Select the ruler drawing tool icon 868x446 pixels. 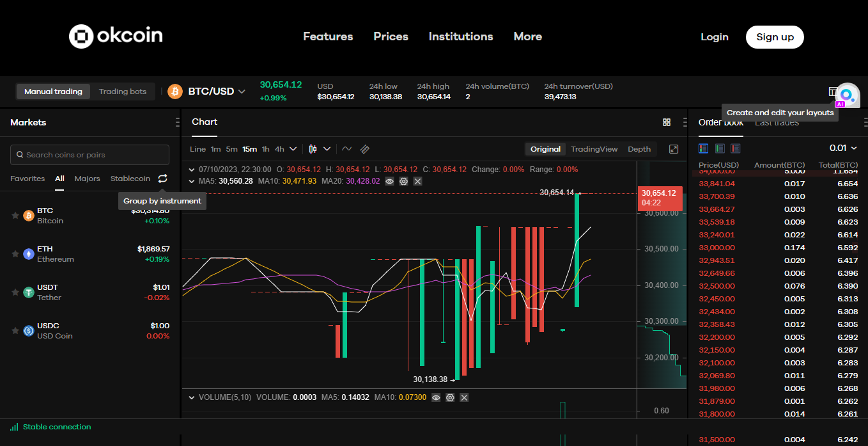[x=365, y=149]
